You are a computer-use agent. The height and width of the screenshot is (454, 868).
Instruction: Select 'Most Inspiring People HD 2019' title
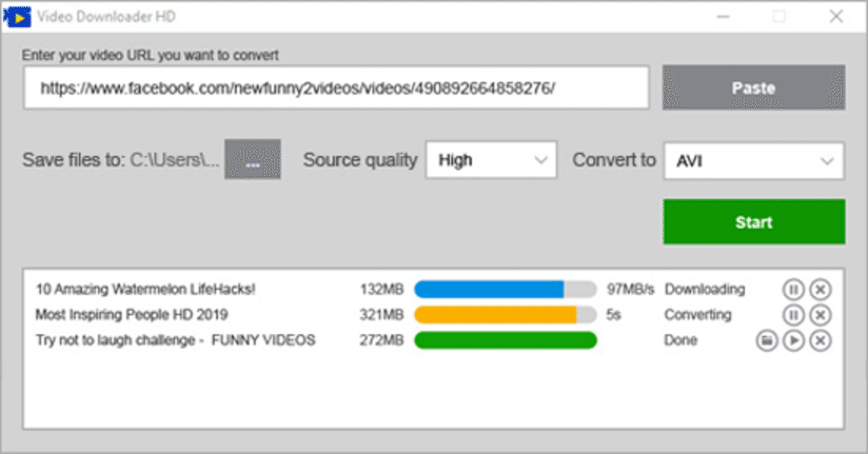pos(132,314)
